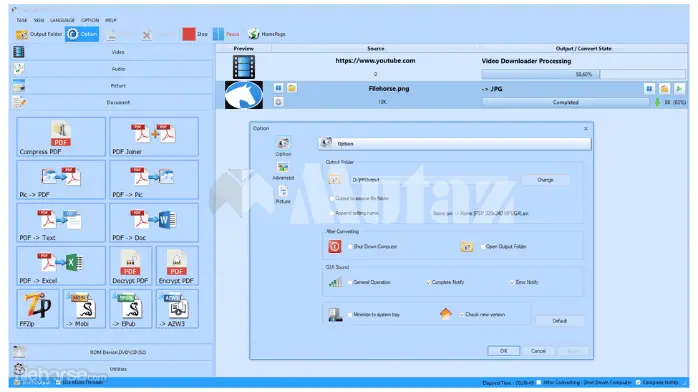Enable Output to source file folder checkbox
The width and height of the screenshot is (698, 392).
click(x=332, y=198)
